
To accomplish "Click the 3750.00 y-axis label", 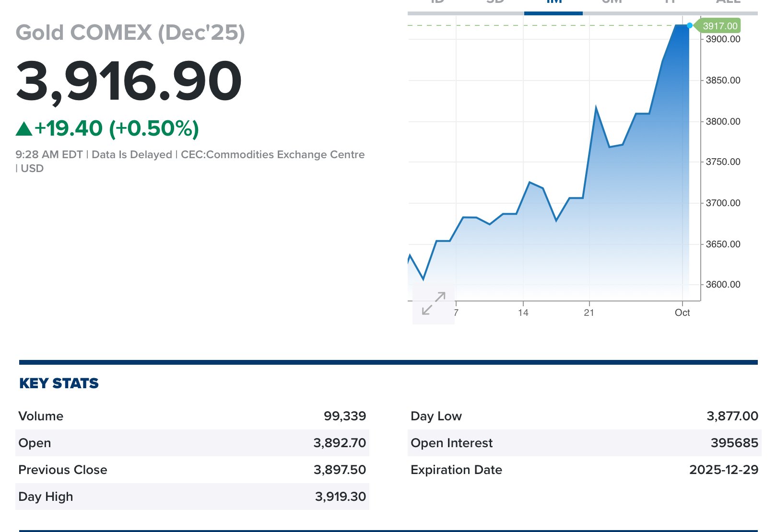I will pos(723,162).
